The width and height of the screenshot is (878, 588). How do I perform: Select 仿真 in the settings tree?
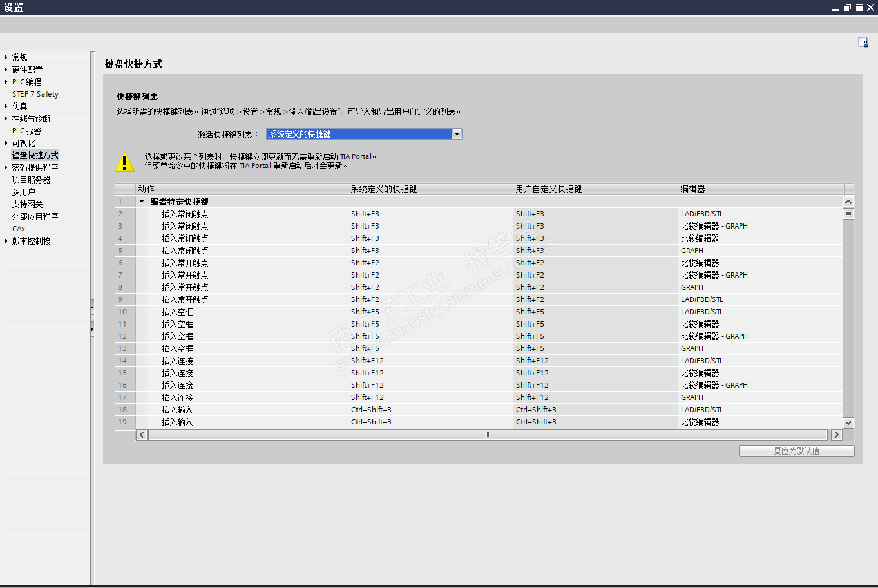(x=19, y=106)
